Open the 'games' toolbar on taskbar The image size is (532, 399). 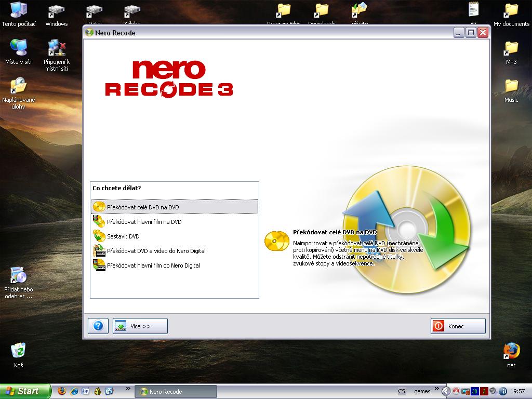(422, 392)
